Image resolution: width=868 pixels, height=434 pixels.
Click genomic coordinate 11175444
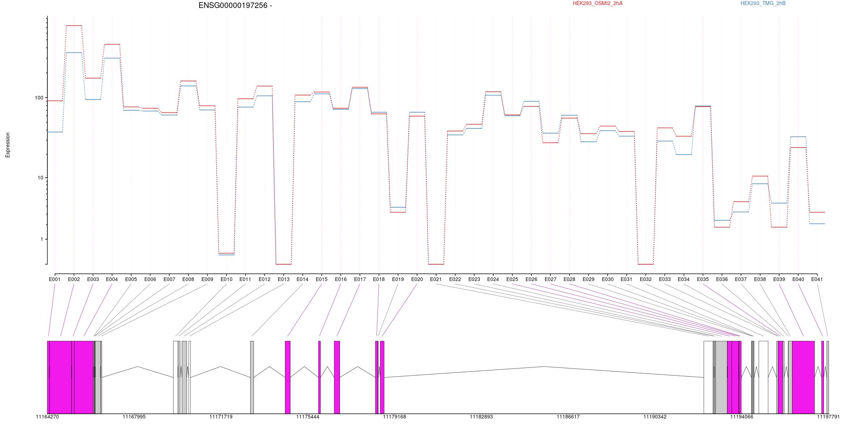pyautogui.click(x=308, y=417)
